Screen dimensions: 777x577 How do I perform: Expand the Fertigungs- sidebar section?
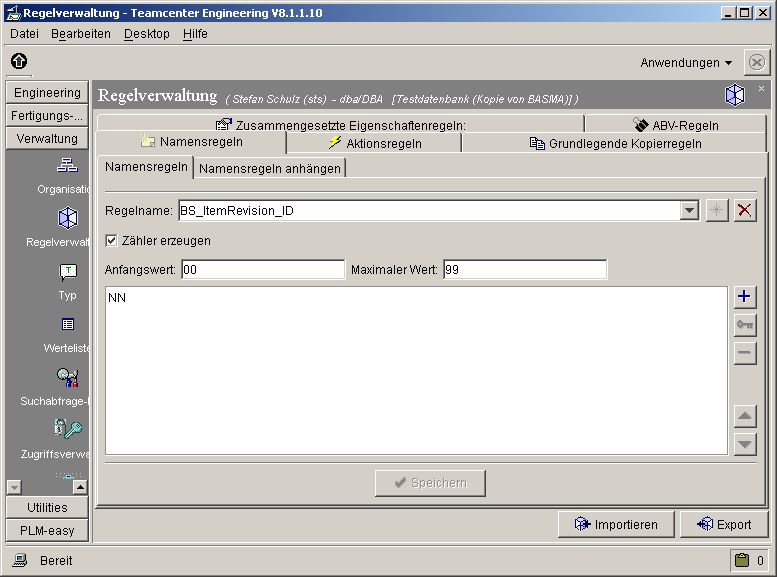click(47, 115)
